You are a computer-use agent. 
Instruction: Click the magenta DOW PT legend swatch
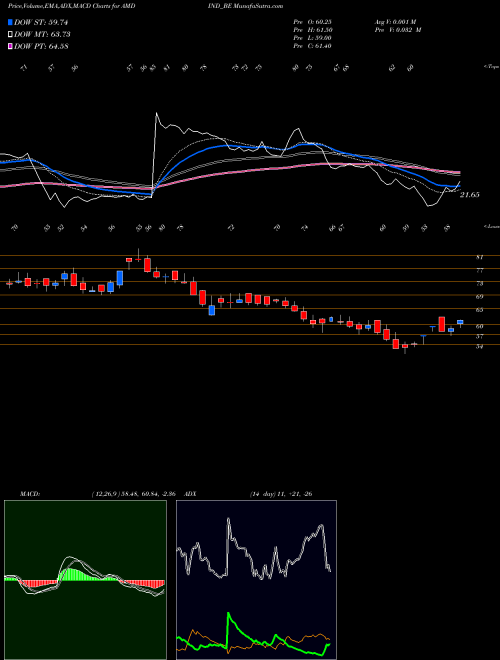pos(11,46)
